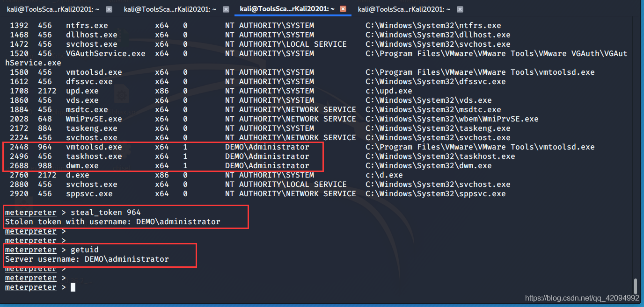The width and height of the screenshot is (644, 307).
Task: Click the dwm.exe process name
Action: coord(82,165)
